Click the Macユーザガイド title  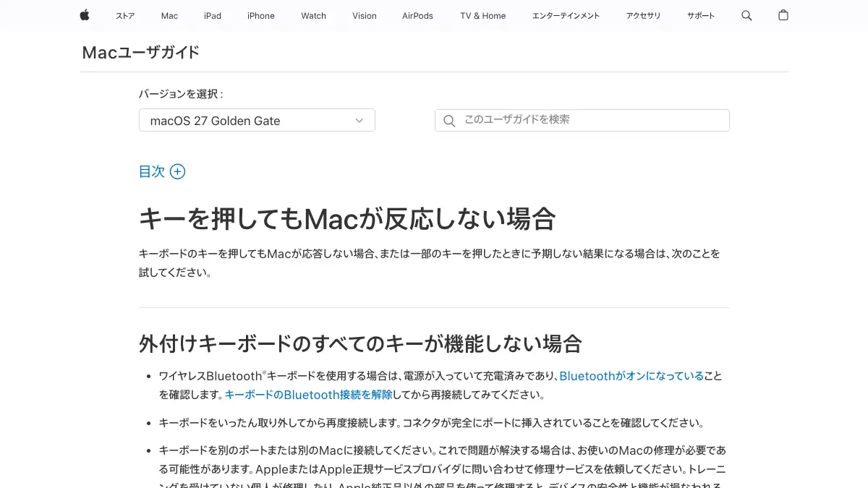click(x=141, y=52)
